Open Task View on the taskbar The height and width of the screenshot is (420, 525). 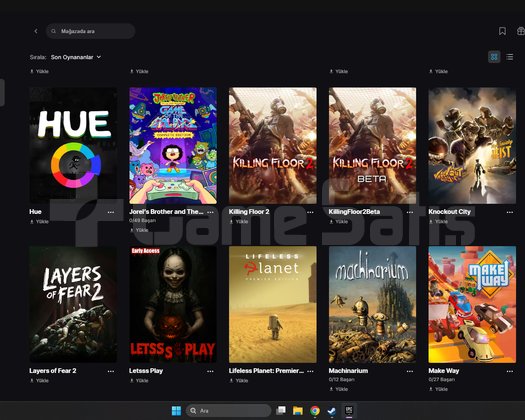pos(281,411)
